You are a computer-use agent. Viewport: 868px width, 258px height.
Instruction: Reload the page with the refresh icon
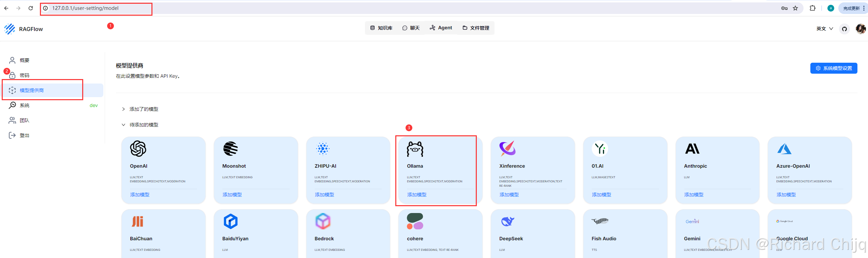click(31, 8)
